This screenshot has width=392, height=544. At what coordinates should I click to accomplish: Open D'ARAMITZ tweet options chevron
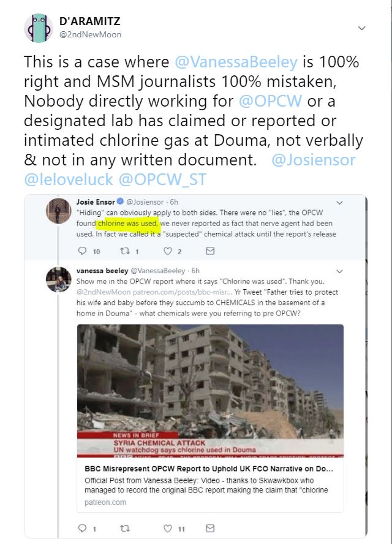pyautogui.click(x=361, y=28)
